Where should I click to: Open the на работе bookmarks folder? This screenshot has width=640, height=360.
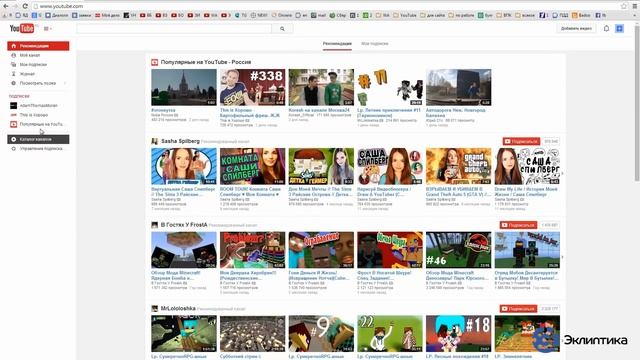click(462, 15)
